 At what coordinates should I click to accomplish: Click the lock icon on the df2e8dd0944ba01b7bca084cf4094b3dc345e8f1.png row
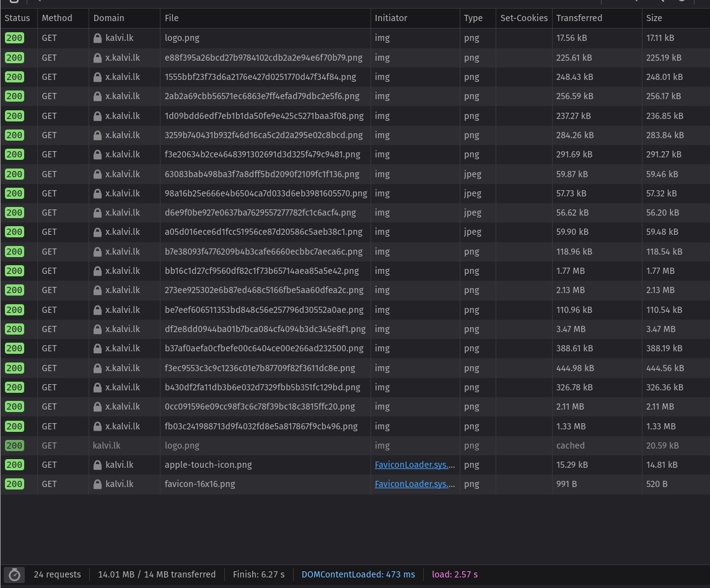[x=97, y=329]
